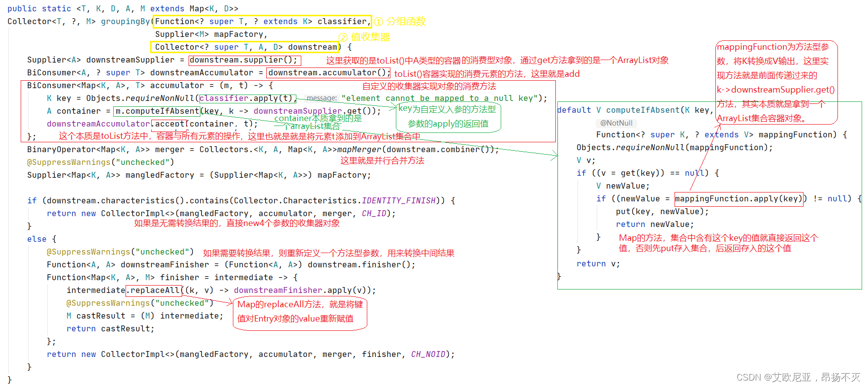
Task: Select the 'm.computeIfAbsent' call
Action: coord(157,111)
